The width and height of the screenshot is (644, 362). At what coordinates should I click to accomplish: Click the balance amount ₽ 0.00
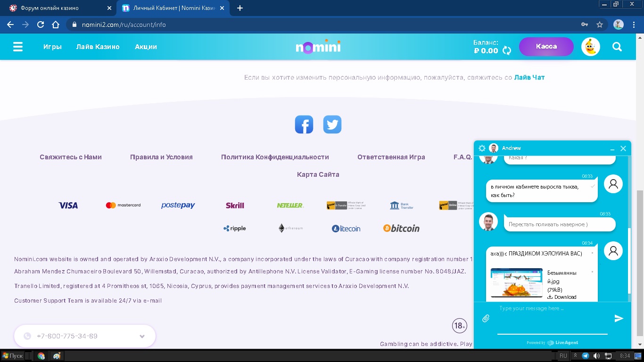pyautogui.click(x=486, y=51)
